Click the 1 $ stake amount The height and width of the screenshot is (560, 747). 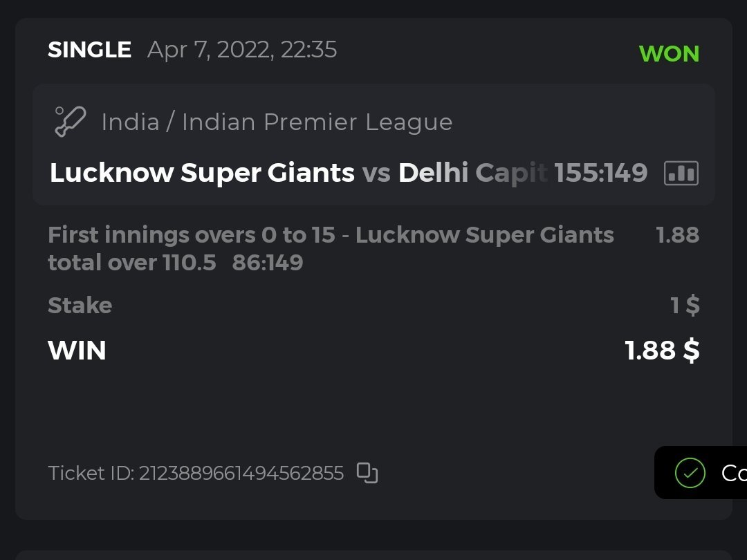pos(685,306)
